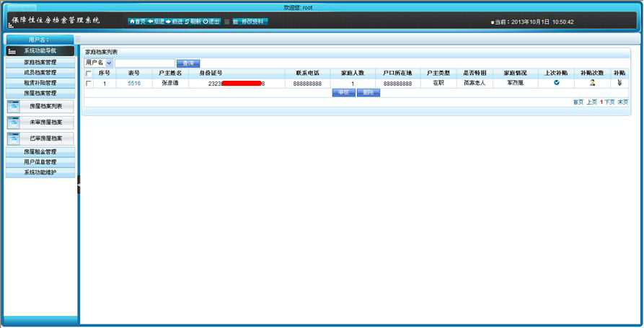Expand the 家庭档案管理 sidebar section
The height and width of the screenshot is (328, 644).
[x=40, y=63]
